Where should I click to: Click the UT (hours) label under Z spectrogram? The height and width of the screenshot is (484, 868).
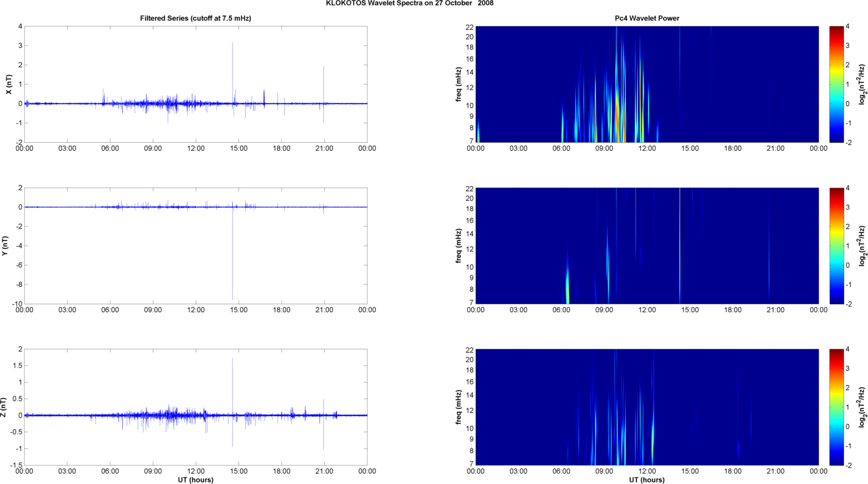pos(647,479)
